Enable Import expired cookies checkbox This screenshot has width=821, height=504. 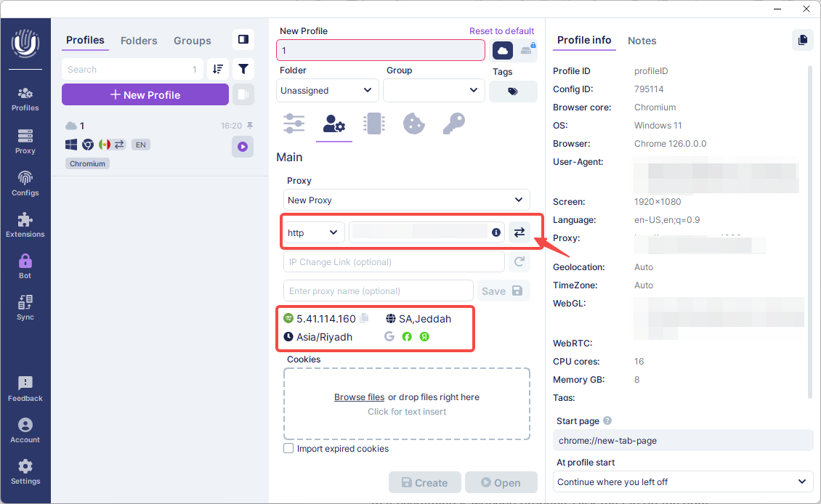tap(288, 449)
